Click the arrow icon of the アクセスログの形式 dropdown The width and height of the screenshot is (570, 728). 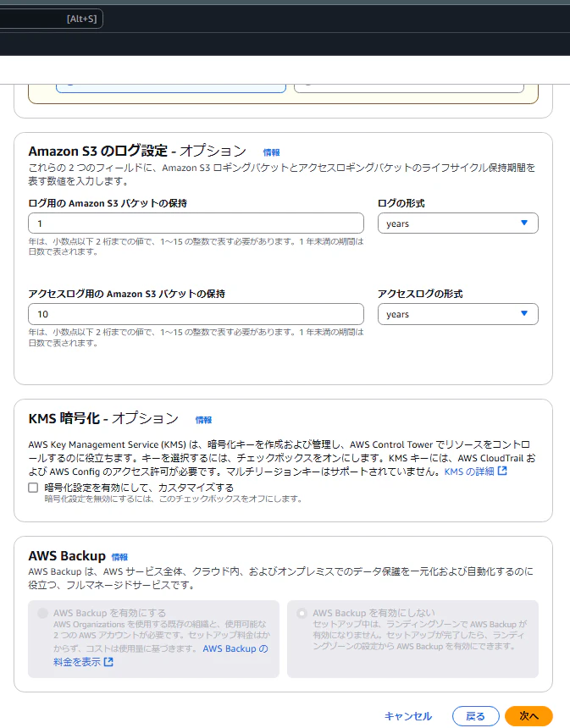[524, 313]
